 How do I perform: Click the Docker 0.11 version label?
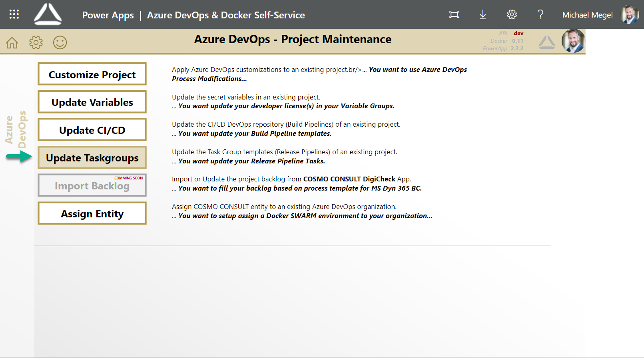point(507,41)
